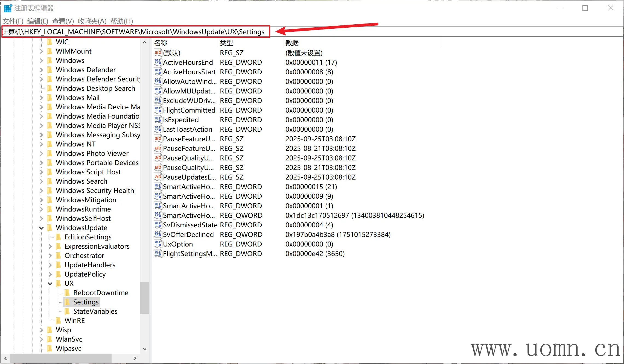
Task: Collapse the WindowsUpdate tree node
Action: point(41,228)
